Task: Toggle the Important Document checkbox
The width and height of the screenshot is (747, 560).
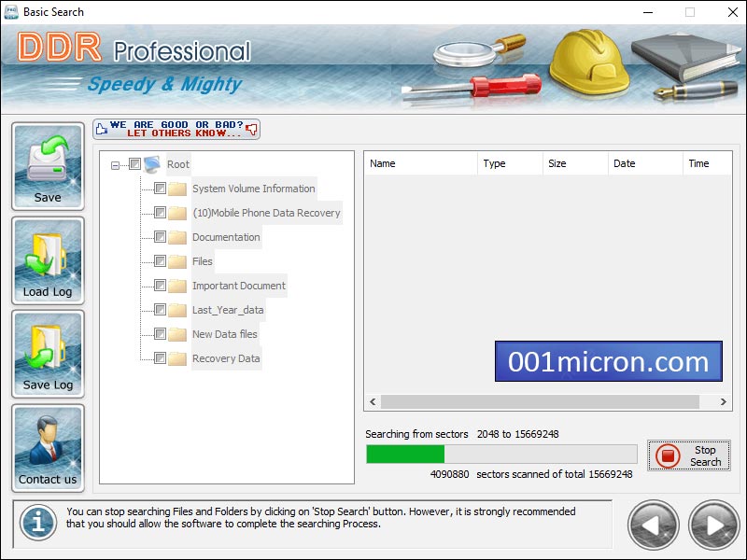Action: point(160,286)
